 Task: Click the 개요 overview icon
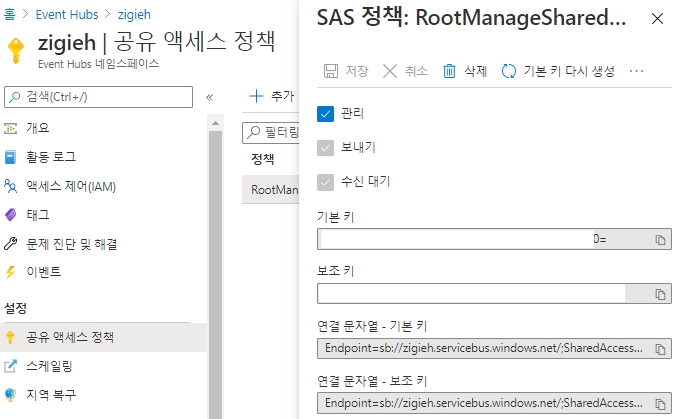[10, 128]
